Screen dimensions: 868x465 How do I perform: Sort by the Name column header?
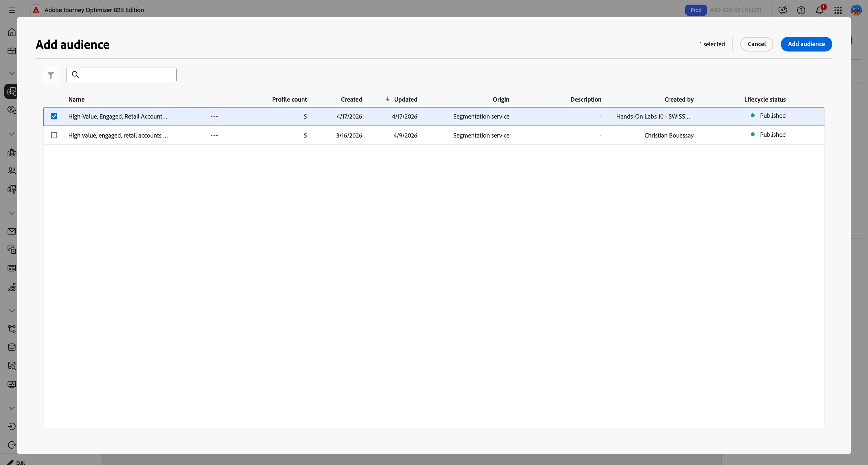76,99
